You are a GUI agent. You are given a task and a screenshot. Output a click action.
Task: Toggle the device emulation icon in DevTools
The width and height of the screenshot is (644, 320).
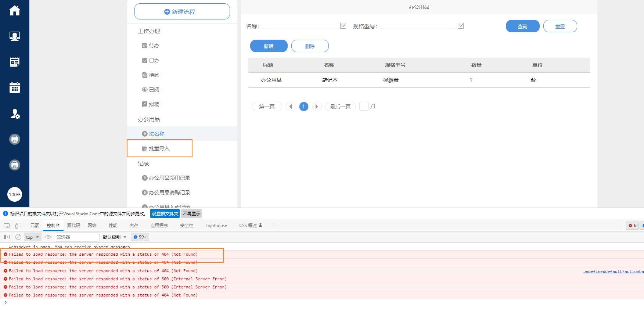(x=18, y=226)
